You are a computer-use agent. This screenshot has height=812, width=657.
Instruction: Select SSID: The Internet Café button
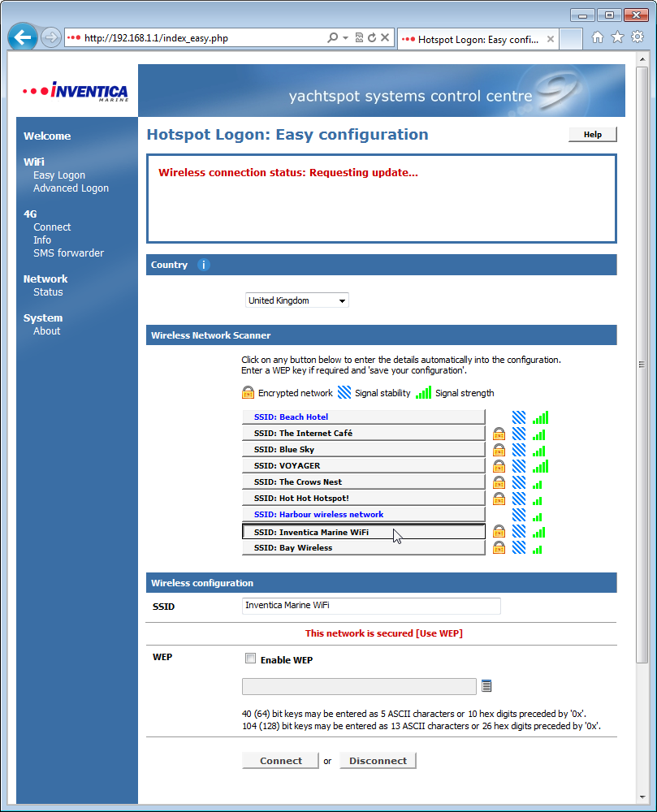click(364, 433)
